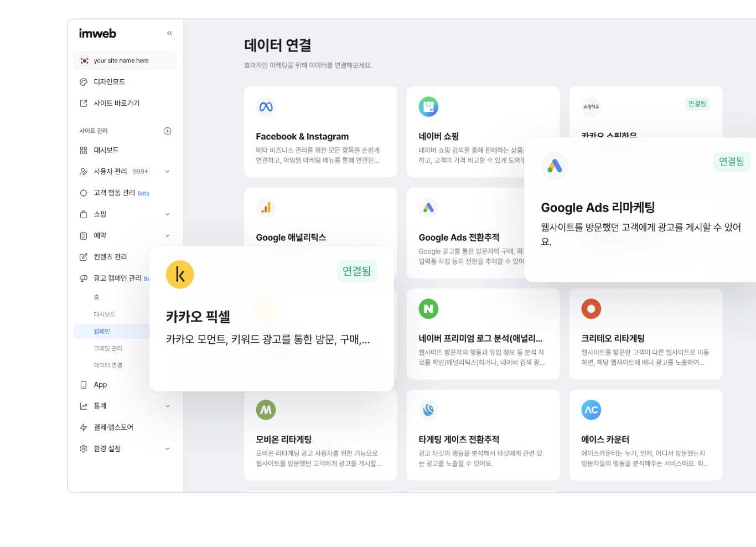The width and height of the screenshot is (756, 547).
Task: Add a site with the plus icon
Action: point(168,131)
